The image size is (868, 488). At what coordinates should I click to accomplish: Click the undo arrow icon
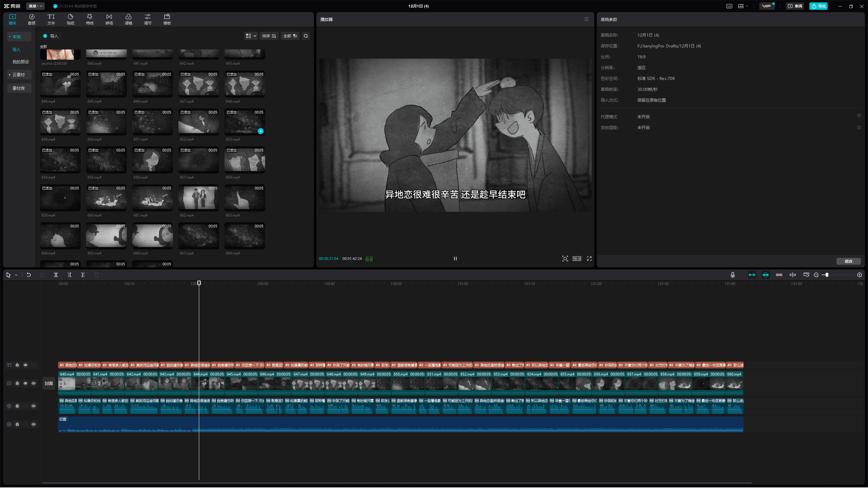click(29, 275)
